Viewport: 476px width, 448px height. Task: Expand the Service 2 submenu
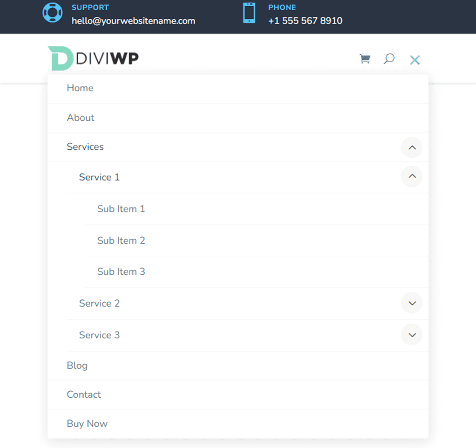click(x=411, y=303)
